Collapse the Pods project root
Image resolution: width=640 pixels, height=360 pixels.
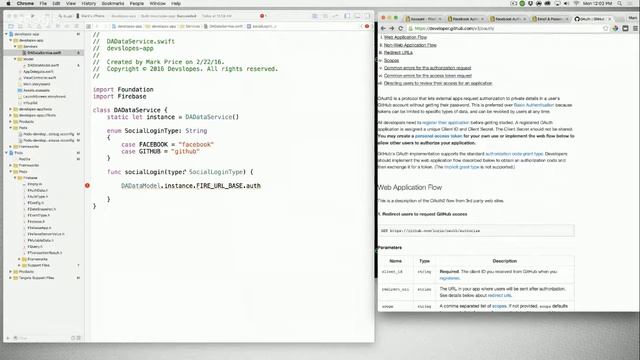pos(7,153)
